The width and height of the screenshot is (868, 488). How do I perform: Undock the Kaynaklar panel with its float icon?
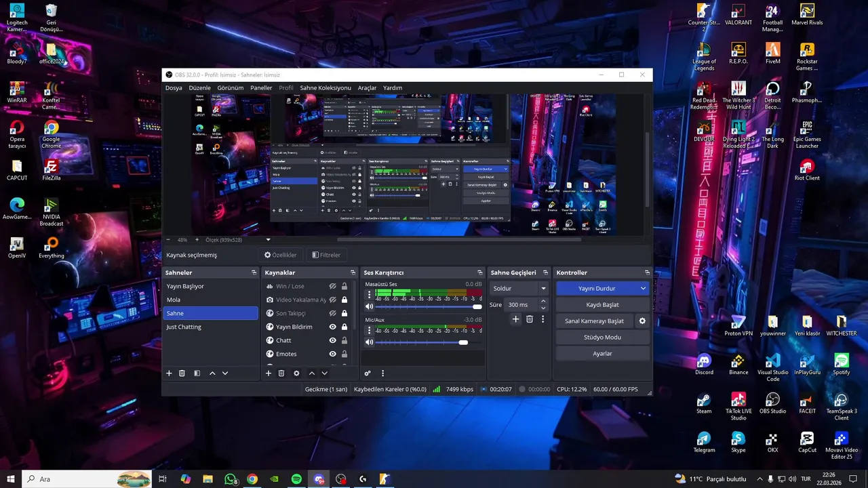point(353,272)
